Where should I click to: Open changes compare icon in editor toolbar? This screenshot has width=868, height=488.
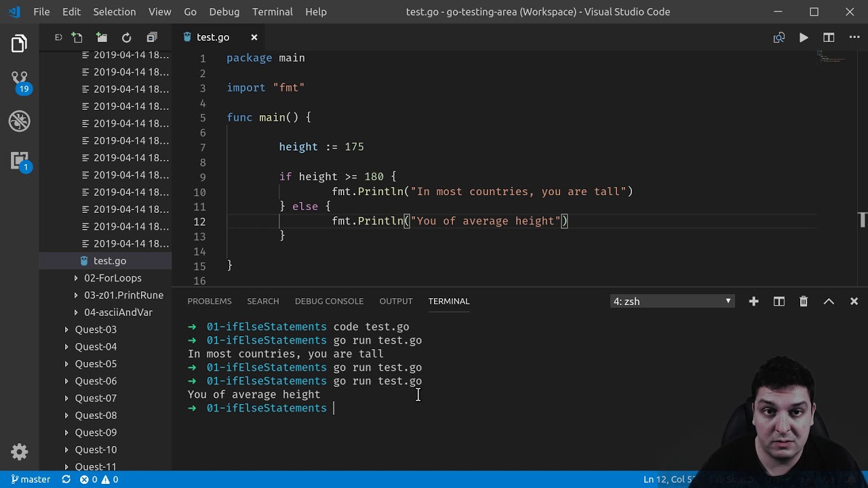pyautogui.click(x=778, y=37)
